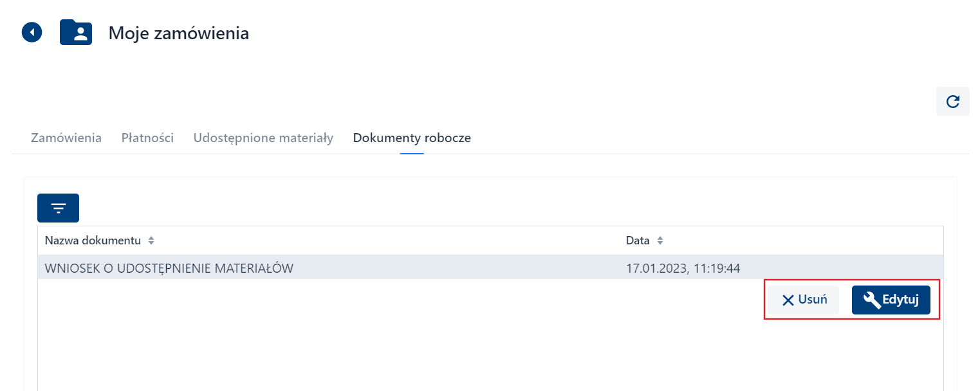The width and height of the screenshot is (980, 391).
Task: Click sort arrows next to Nazwa dokumentu
Action: 151,241
